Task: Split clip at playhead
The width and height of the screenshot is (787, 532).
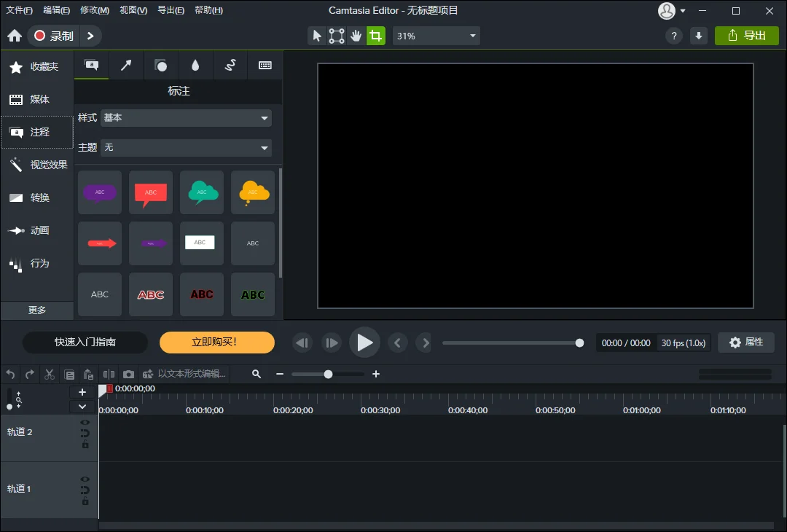Action: coord(109,375)
